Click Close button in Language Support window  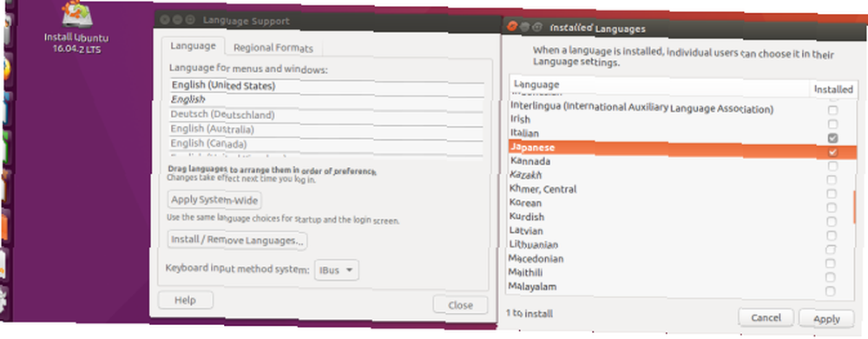(x=461, y=304)
